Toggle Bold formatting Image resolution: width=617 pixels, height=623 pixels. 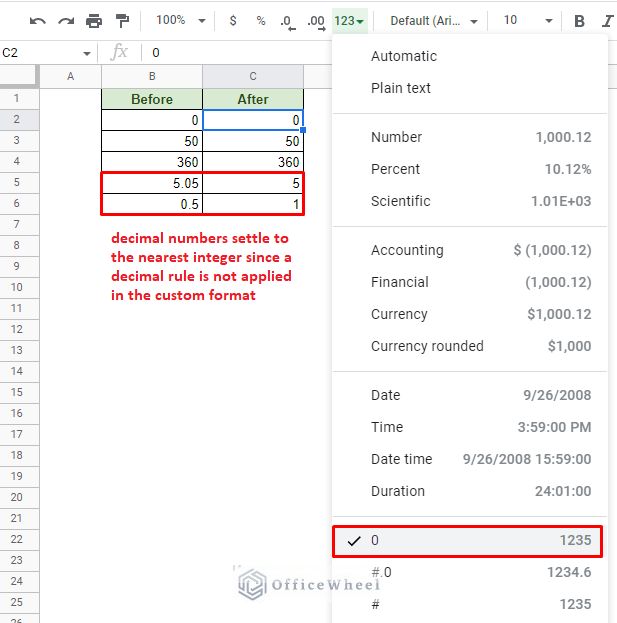coord(580,21)
